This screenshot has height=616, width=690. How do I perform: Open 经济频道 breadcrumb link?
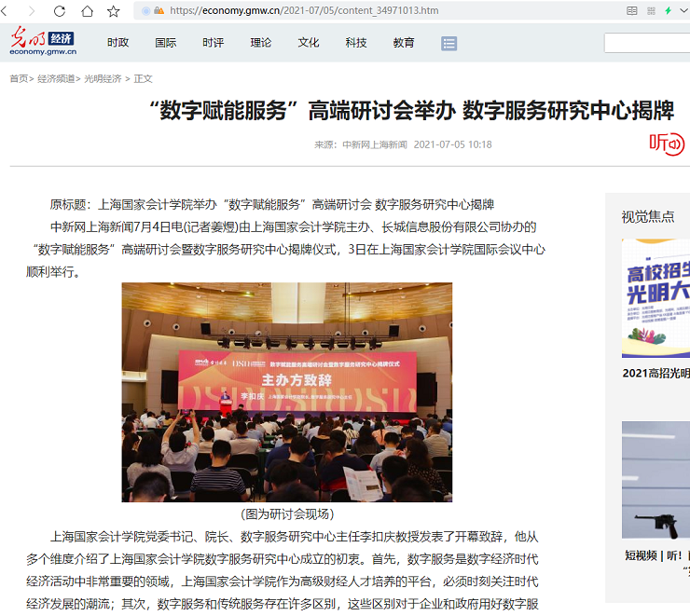click(x=56, y=79)
